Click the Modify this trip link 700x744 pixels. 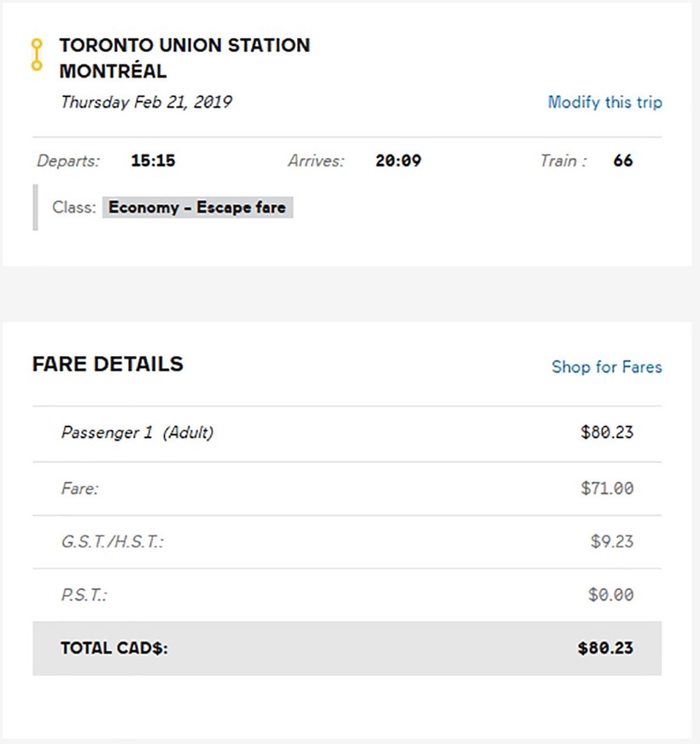click(604, 103)
